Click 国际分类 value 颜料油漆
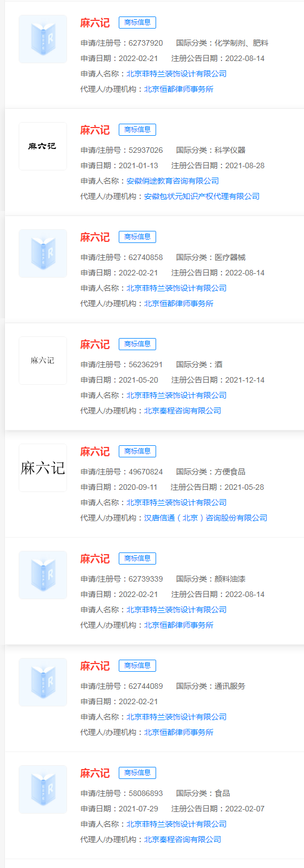The image size is (304, 868). [230, 579]
